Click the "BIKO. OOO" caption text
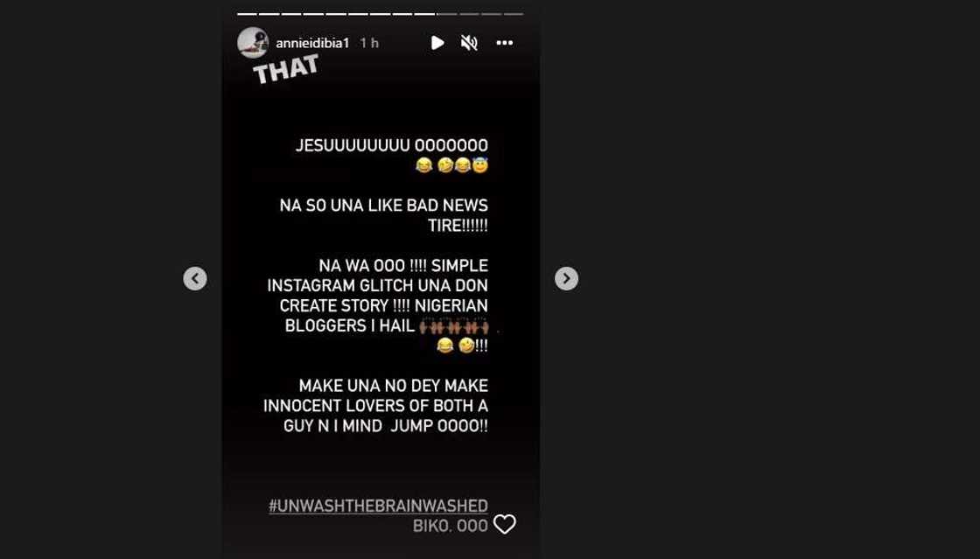The image size is (980, 559). coord(450,527)
